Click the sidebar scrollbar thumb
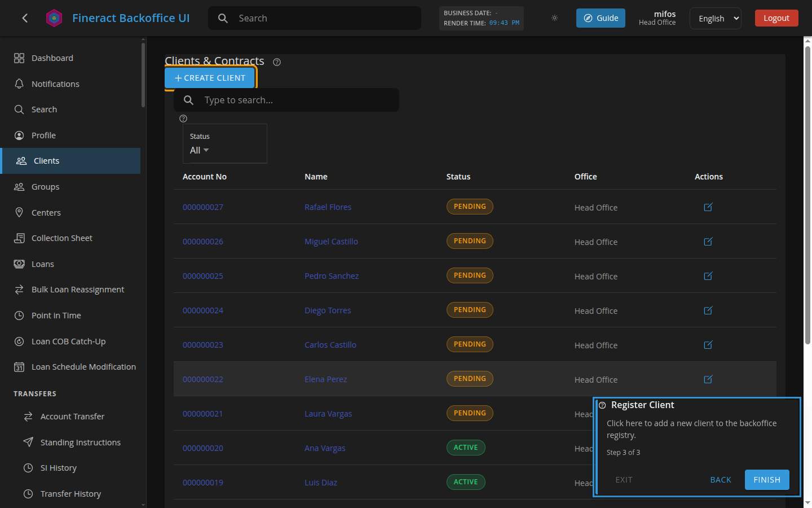Image resolution: width=812 pixels, height=508 pixels. 143,75
